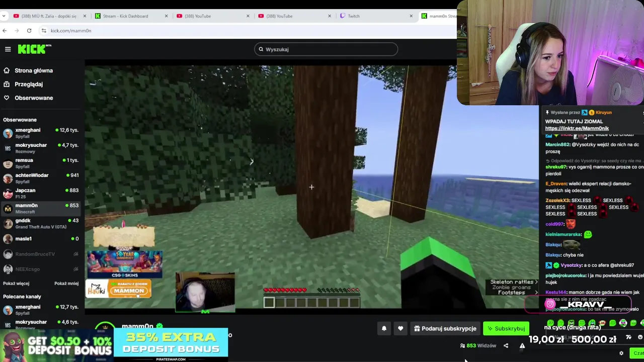Click the heart follow icon
Screen dimensions: 644x362
[x=400, y=328]
